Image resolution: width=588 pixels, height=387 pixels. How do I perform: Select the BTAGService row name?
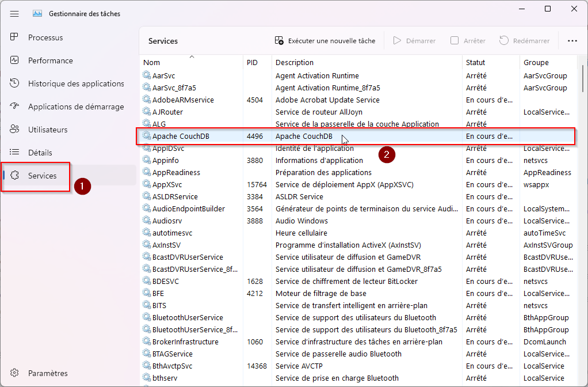172,354
